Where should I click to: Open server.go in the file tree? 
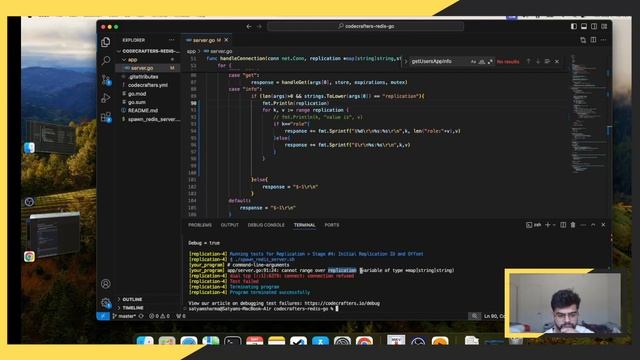pos(149,68)
